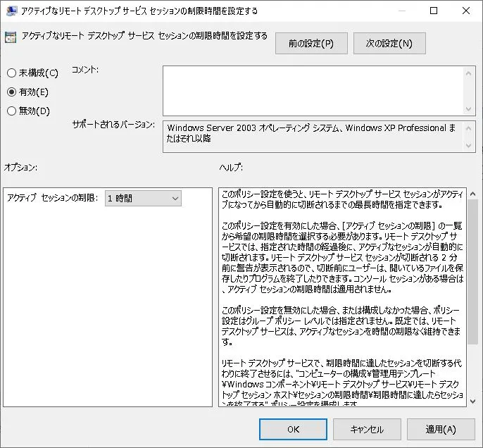Maximize the policy dialog window
483x448 pixels.
pyautogui.click(x=434, y=11)
